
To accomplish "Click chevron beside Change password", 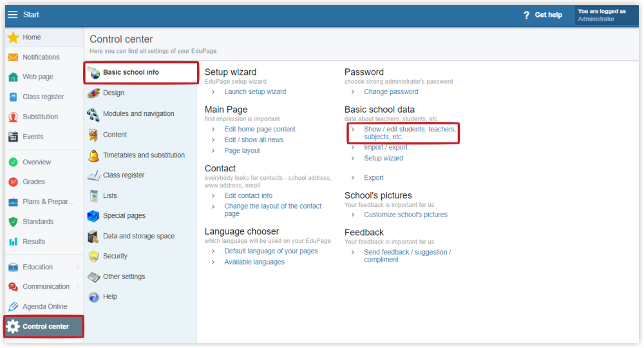I will click(x=353, y=92).
